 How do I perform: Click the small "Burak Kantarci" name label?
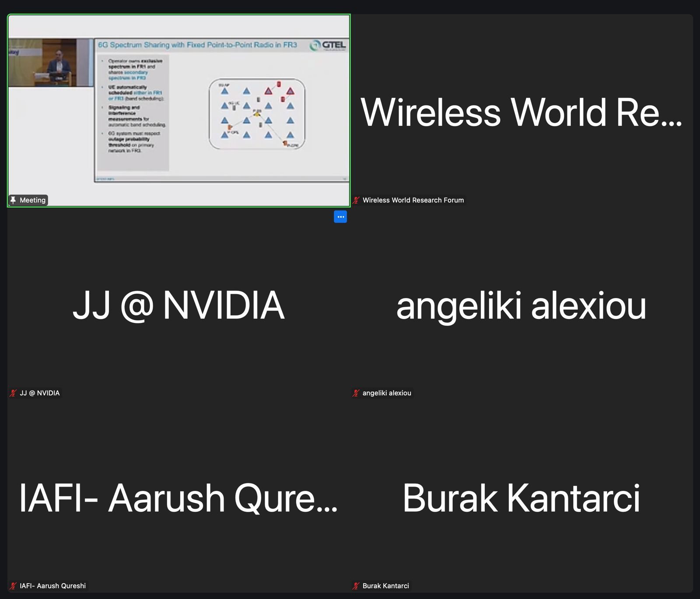click(385, 586)
